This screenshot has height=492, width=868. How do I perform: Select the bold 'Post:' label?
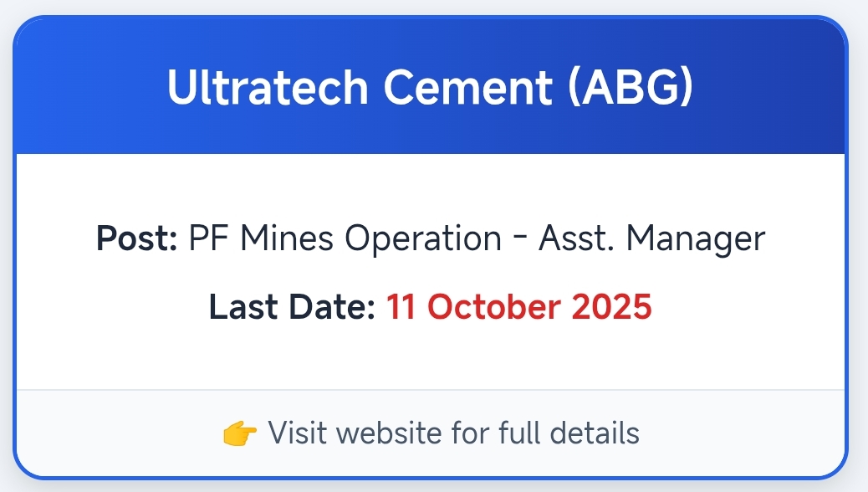[137, 239]
